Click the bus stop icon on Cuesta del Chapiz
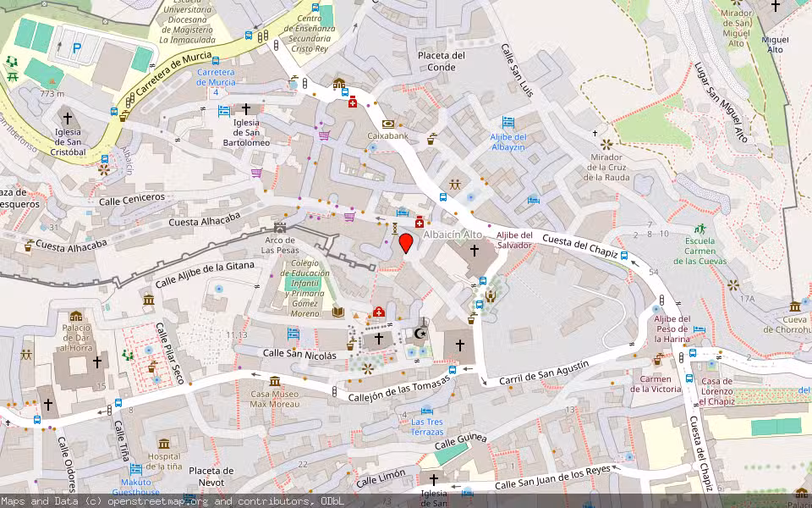 624,256
